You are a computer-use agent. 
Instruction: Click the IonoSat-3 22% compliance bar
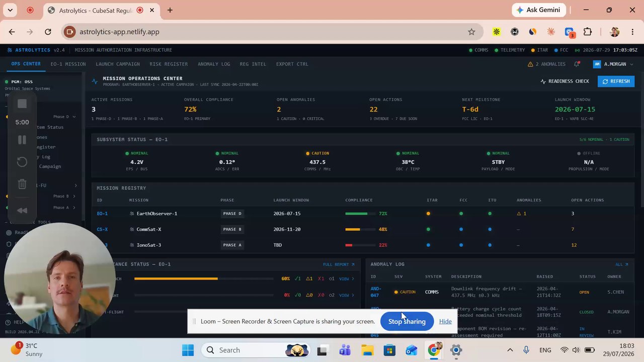coord(360,245)
